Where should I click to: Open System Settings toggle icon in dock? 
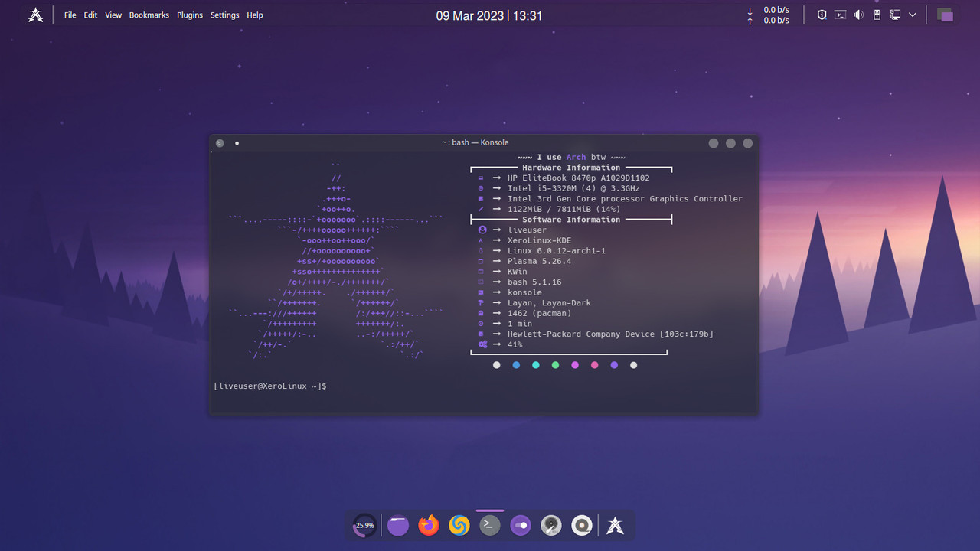(521, 525)
